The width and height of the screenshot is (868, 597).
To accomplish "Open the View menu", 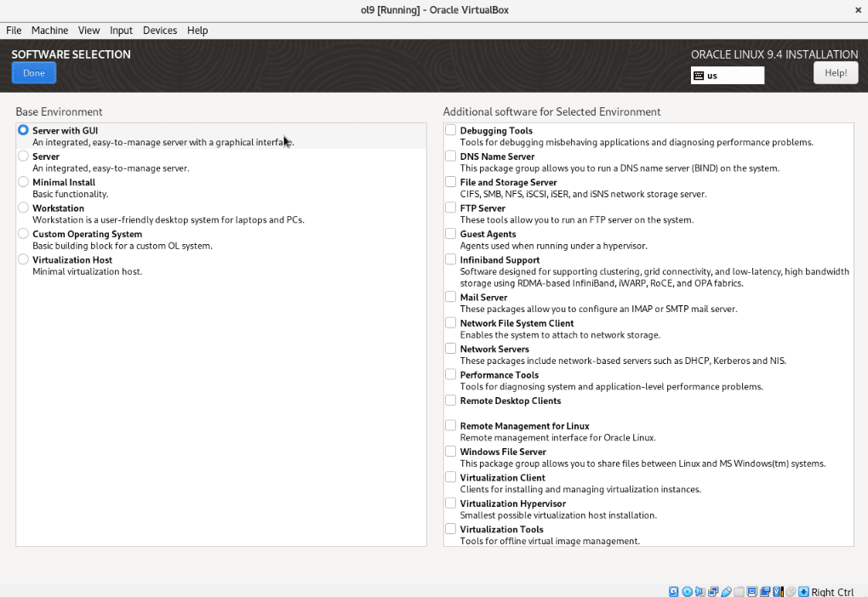I will click(89, 31).
